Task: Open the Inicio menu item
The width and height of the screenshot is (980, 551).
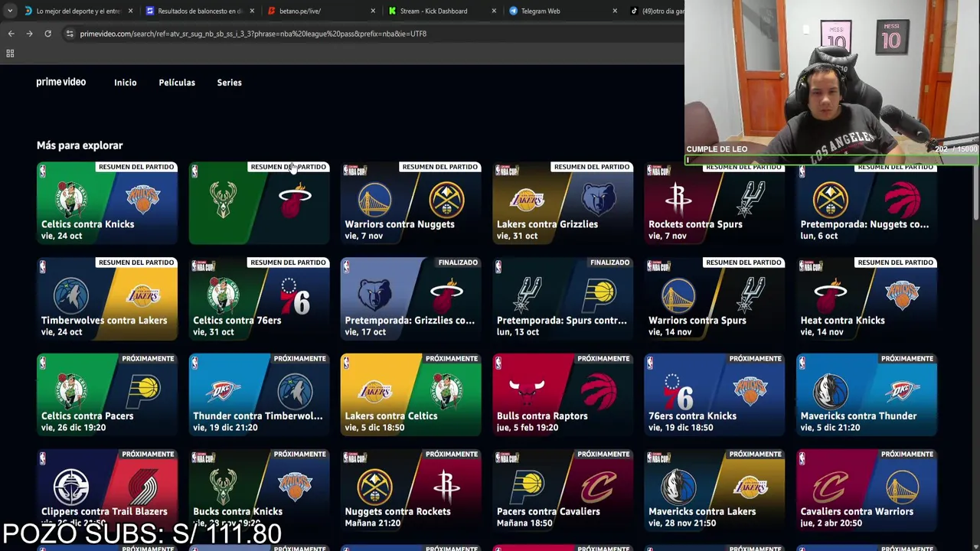Action: click(126, 83)
